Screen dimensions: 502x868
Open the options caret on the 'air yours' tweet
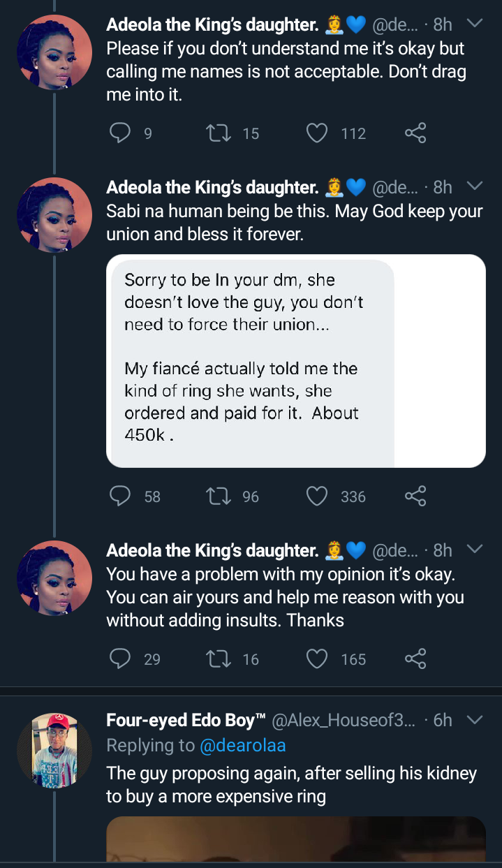click(474, 549)
